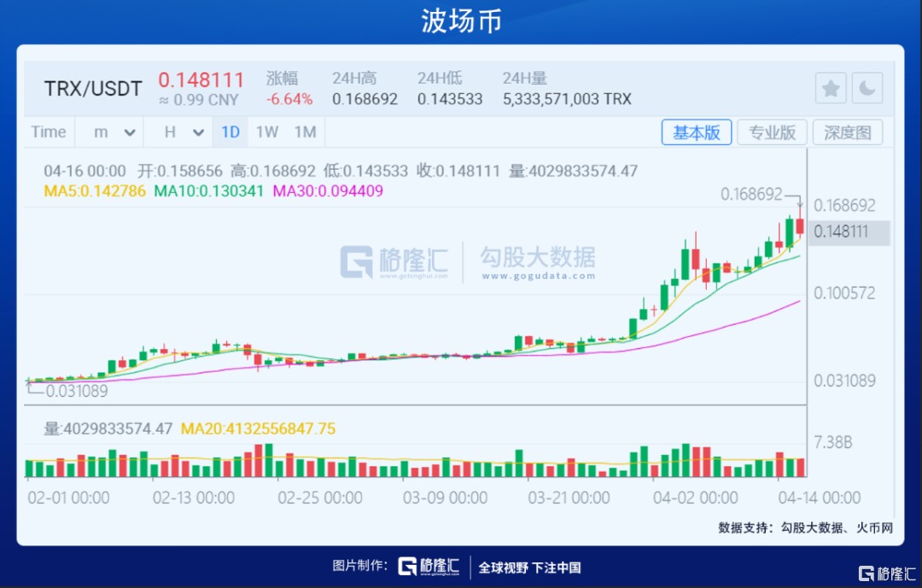Click the MA10:0.130341 indicator label

209,190
